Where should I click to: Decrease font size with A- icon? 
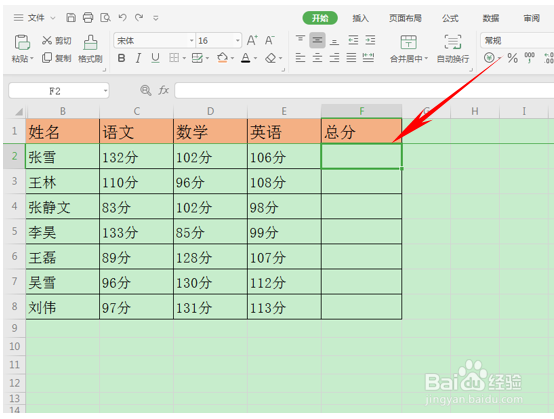[270, 40]
